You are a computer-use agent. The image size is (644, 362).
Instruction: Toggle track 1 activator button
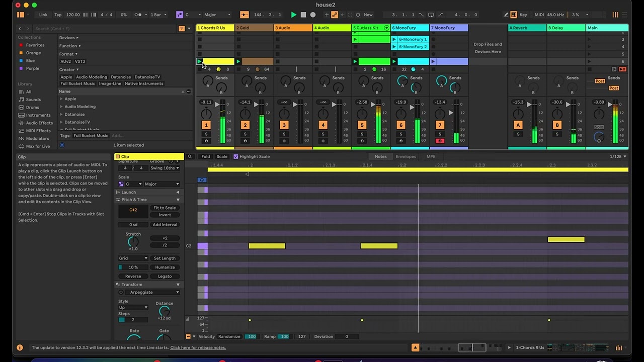206,125
